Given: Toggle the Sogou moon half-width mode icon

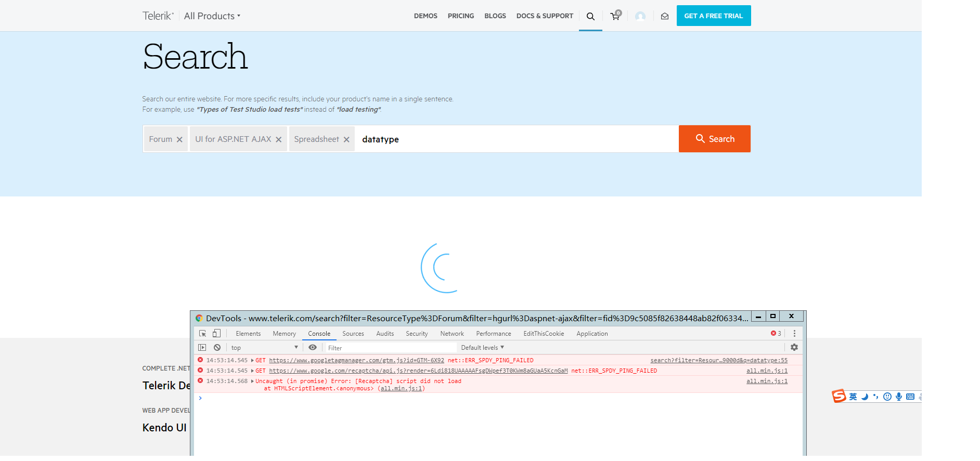Looking at the screenshot, I should coord(865,397).
